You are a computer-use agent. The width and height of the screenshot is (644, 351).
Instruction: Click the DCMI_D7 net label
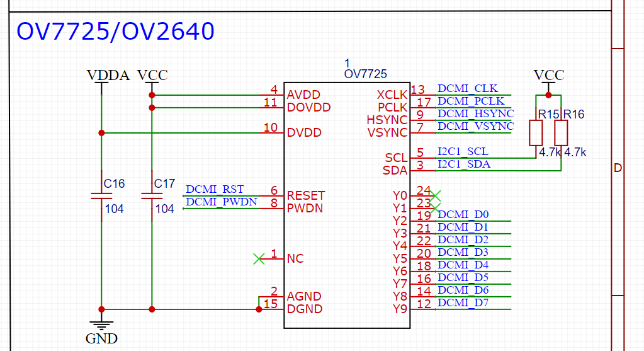pos(463,302)
